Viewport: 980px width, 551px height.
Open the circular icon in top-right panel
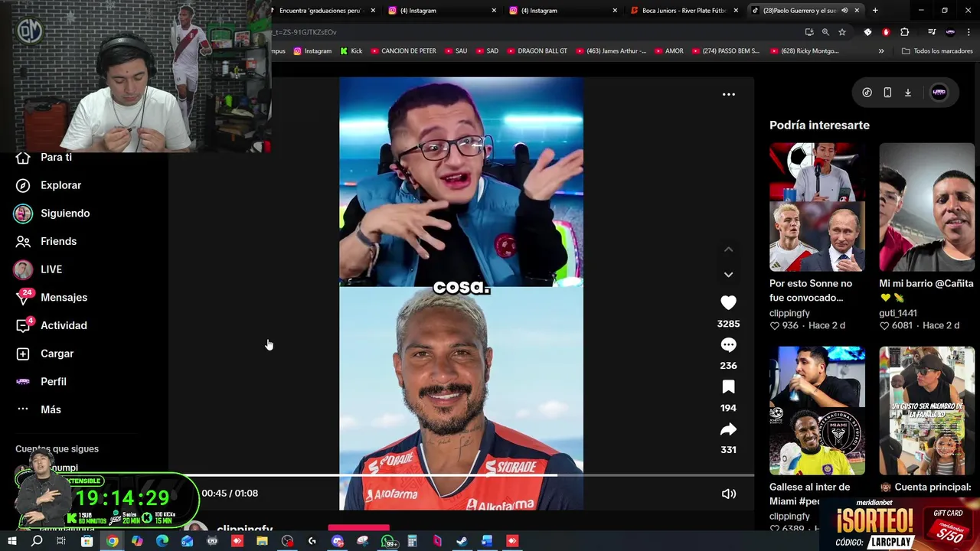(x=867, y=93)
